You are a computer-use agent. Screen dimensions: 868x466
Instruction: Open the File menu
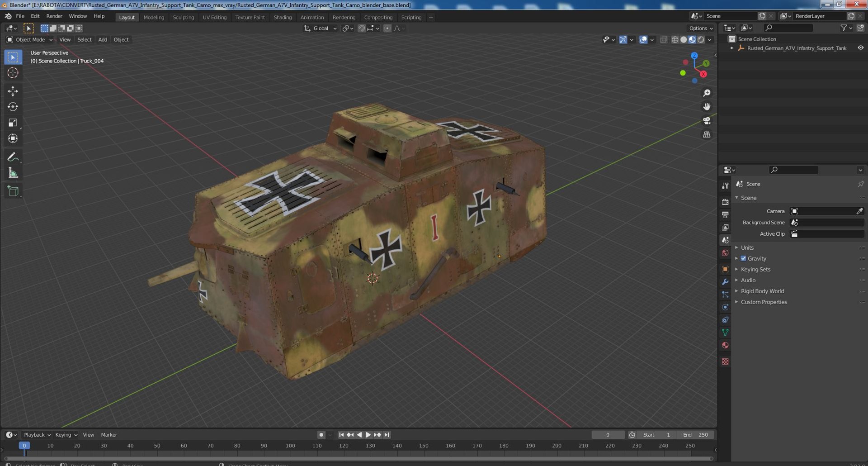(x=20, y=16)
